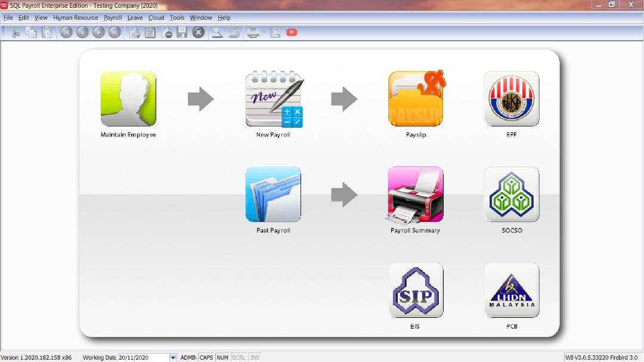
Task: Click the Working Date input field
Action: [x=143, y=357]
